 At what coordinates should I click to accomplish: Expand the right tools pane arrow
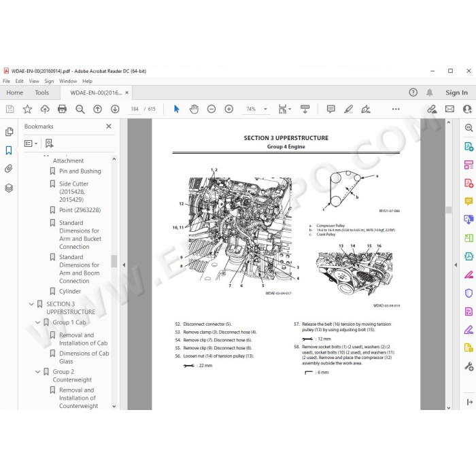[456, 265]
